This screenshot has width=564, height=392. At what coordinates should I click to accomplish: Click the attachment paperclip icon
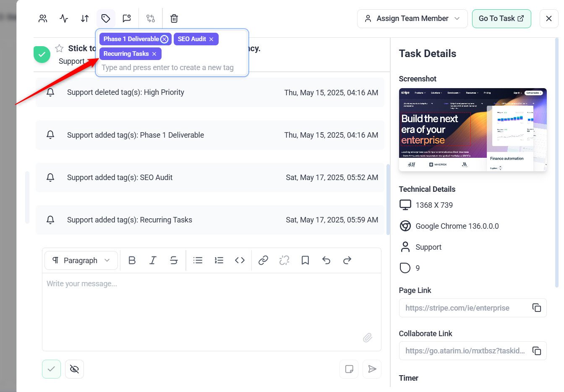click(367, 338)
